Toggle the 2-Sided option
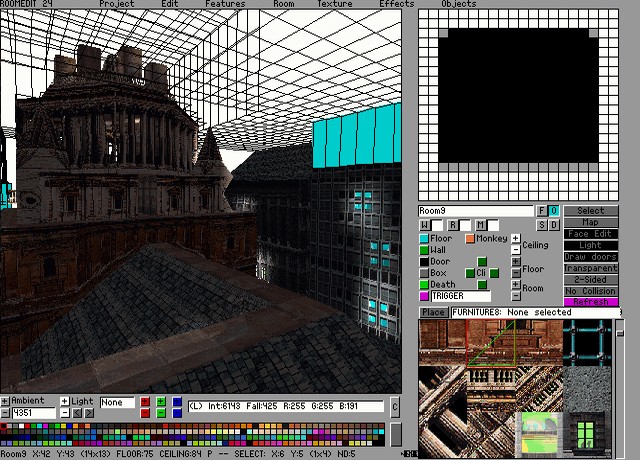 click(590, 279)
